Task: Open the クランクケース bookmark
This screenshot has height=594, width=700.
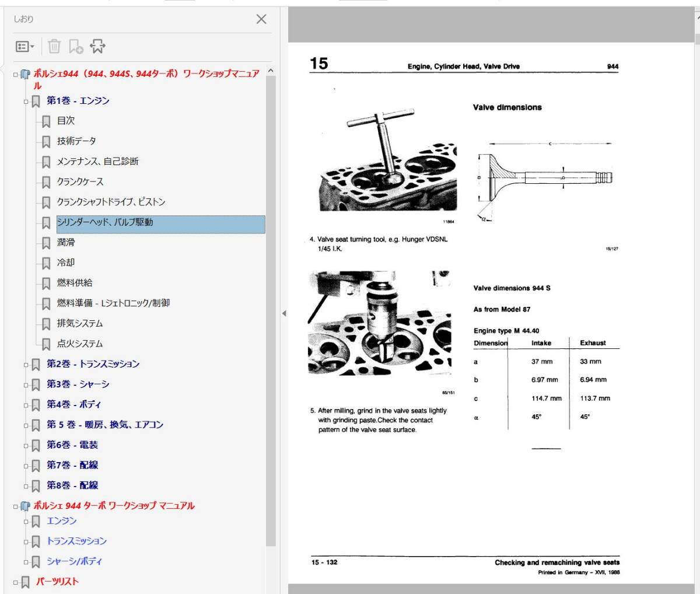Action: [x=80, y=181]
